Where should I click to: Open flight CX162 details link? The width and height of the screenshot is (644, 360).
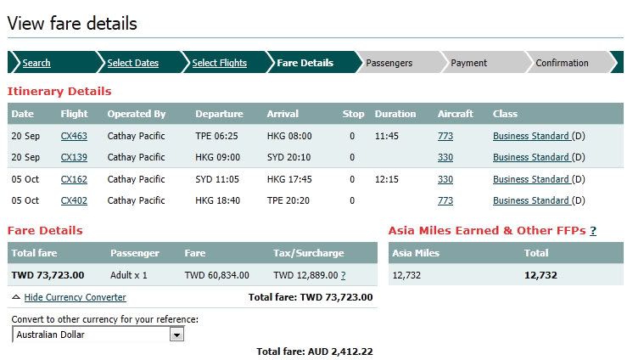click(x=74, y=180)
